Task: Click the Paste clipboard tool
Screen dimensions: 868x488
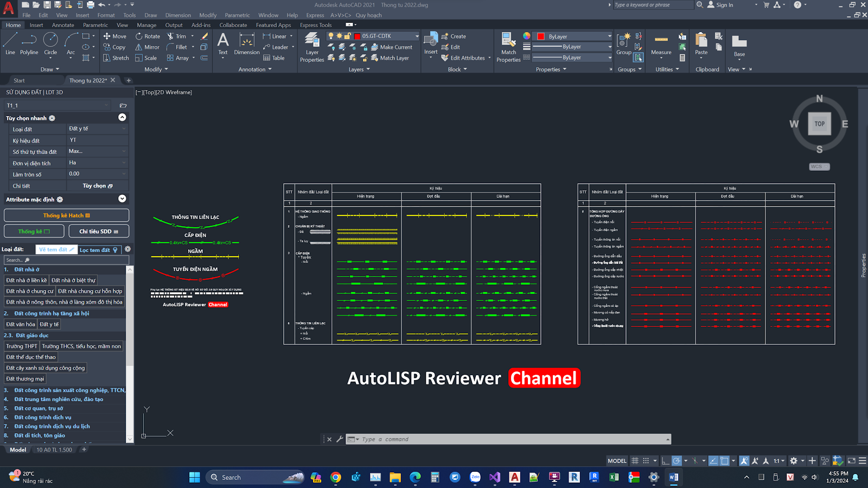Action: pyautogui.click(x=701, y=44)
